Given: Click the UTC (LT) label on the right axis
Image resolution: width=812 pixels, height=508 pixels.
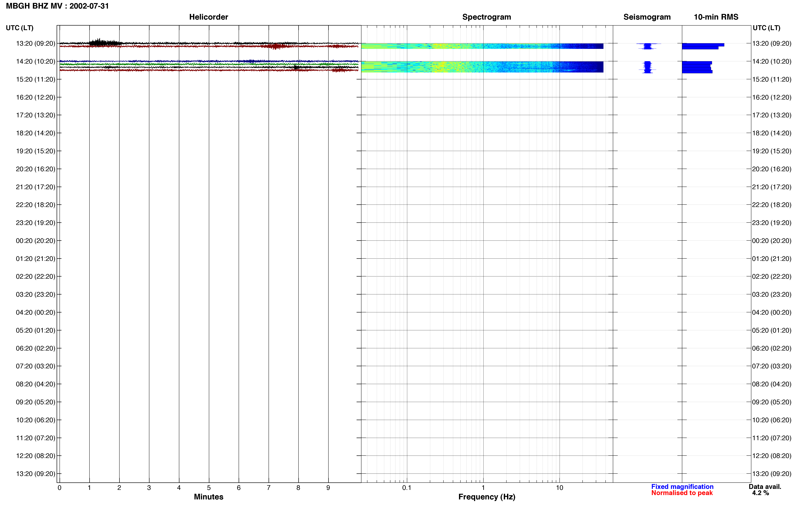Looking at the screenshot, I should [766, 28].
